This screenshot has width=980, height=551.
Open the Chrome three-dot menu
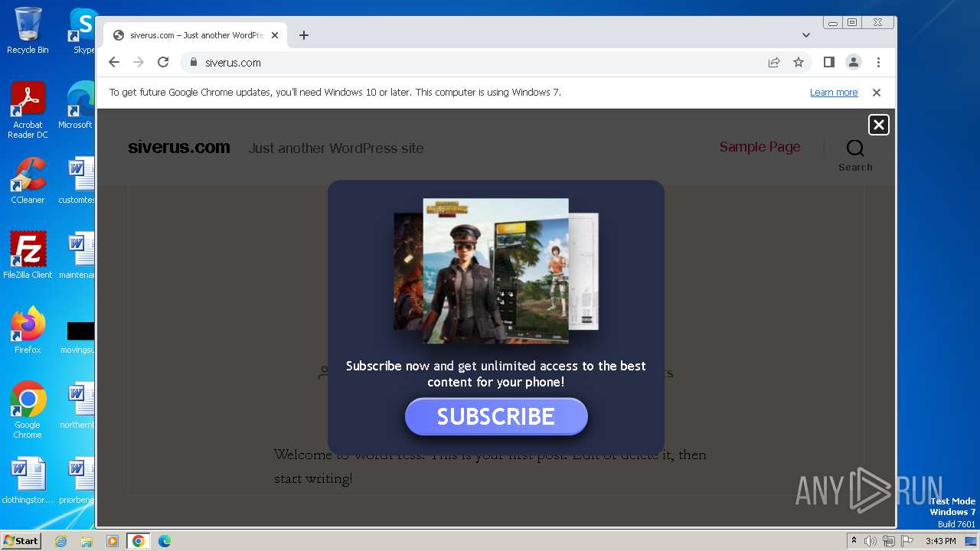tap(878, 62)
